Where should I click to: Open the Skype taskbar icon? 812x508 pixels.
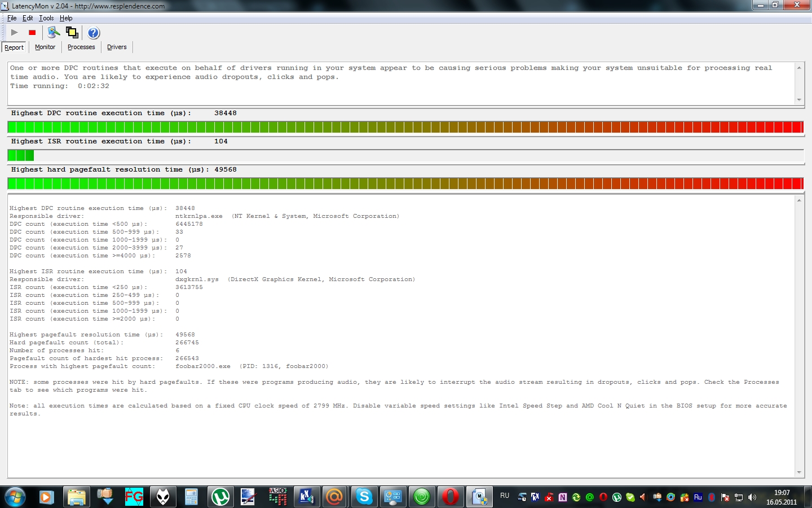click(x=364, y=497)
